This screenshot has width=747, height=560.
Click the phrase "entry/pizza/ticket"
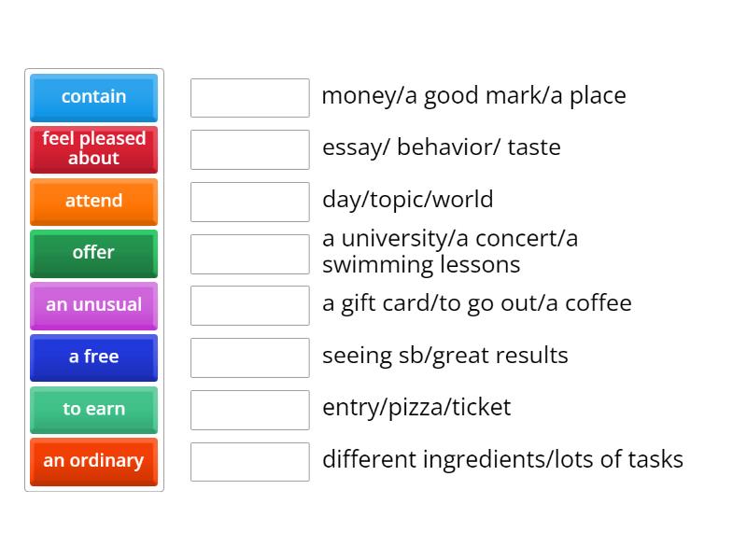416,408
